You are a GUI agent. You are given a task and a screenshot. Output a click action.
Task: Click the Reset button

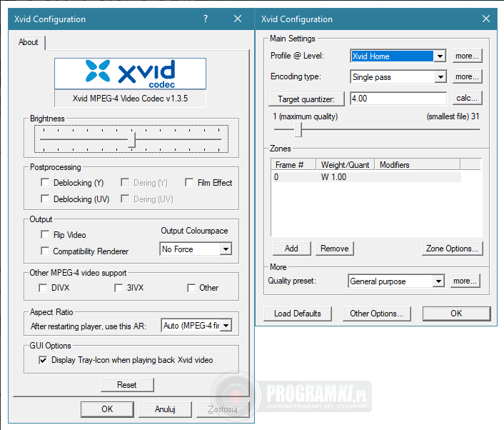click(x=127, y=385)
